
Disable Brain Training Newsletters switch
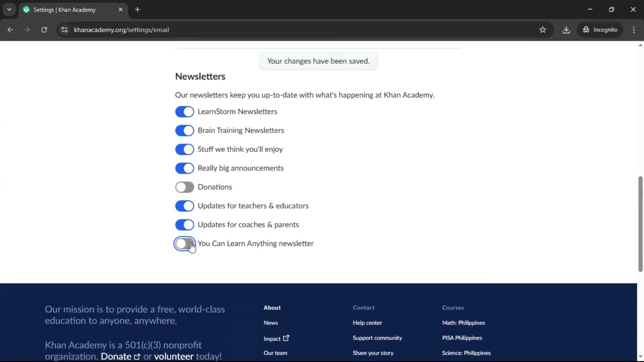click(184, 130)
